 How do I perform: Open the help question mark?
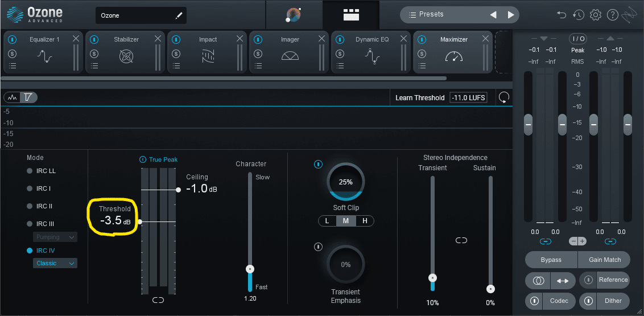pyautogui.click(x=612, y=15)
